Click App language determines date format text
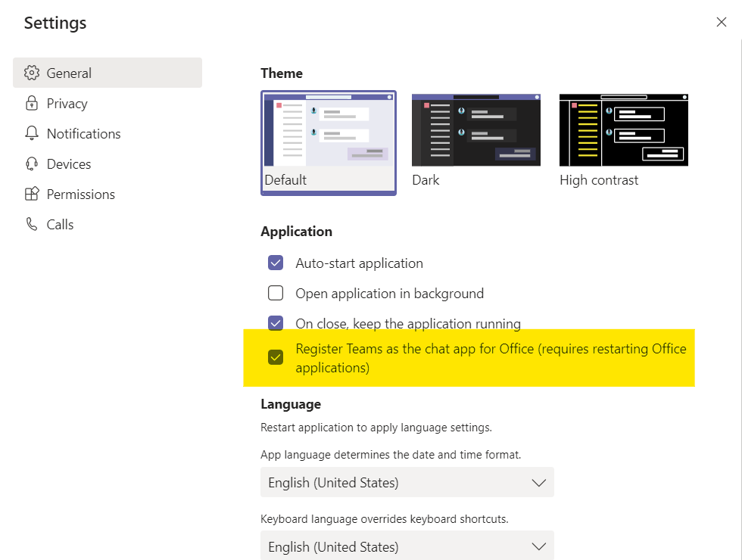Image resolution: width=742 pixels, height=560 pixels. coord(391,455)
